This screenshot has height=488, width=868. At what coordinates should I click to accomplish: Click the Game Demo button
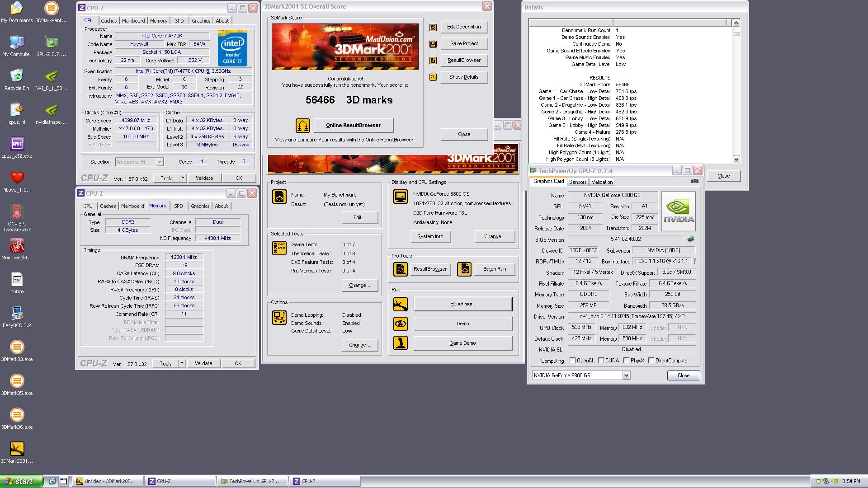pos(462,343)
